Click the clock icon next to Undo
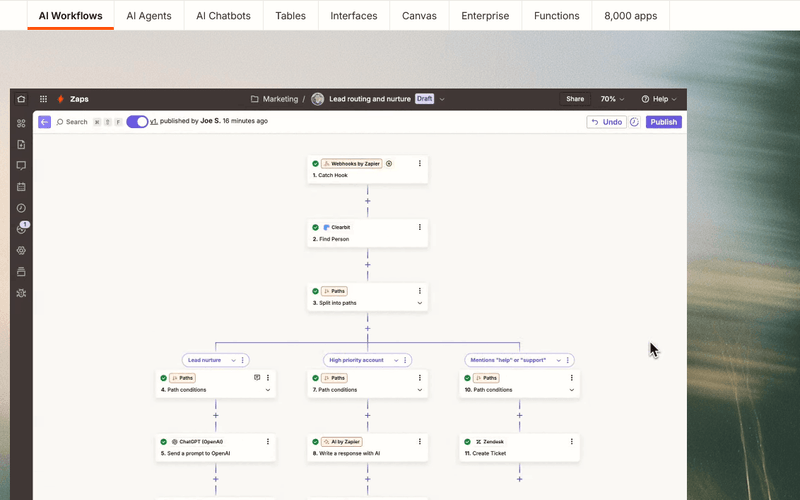The image size is (800, 500). click(x=634, y=122)
